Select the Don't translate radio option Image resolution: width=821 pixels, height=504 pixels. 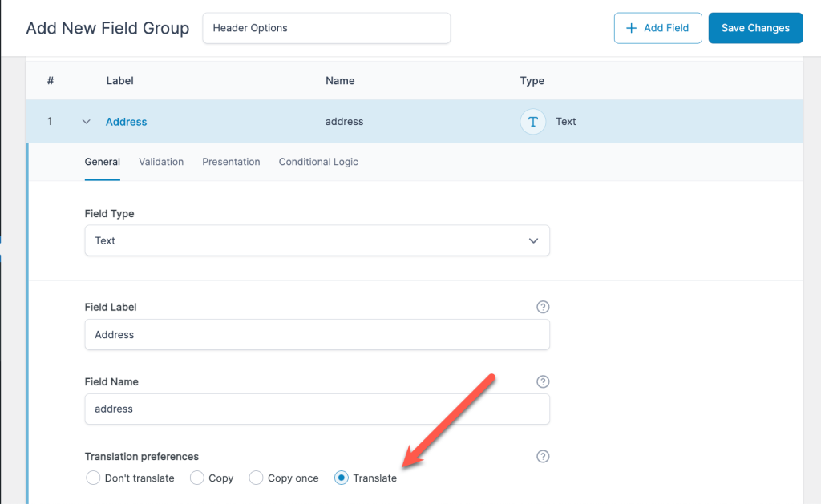[x=93, y=478]
